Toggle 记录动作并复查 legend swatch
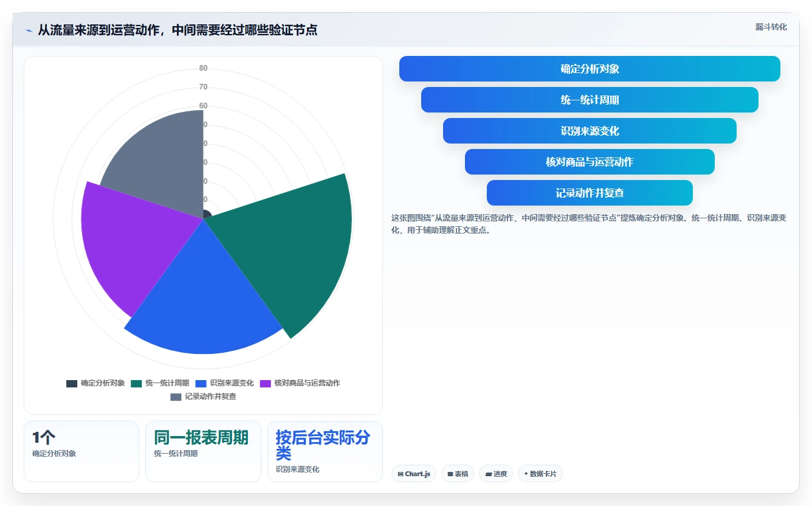This screenshot has width=812, height=506. click(x=176, y=397)
